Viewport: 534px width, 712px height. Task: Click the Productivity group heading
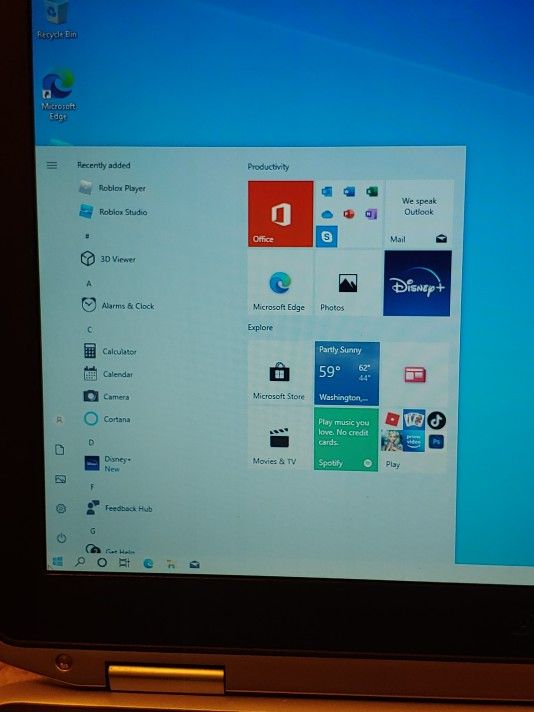268,167
